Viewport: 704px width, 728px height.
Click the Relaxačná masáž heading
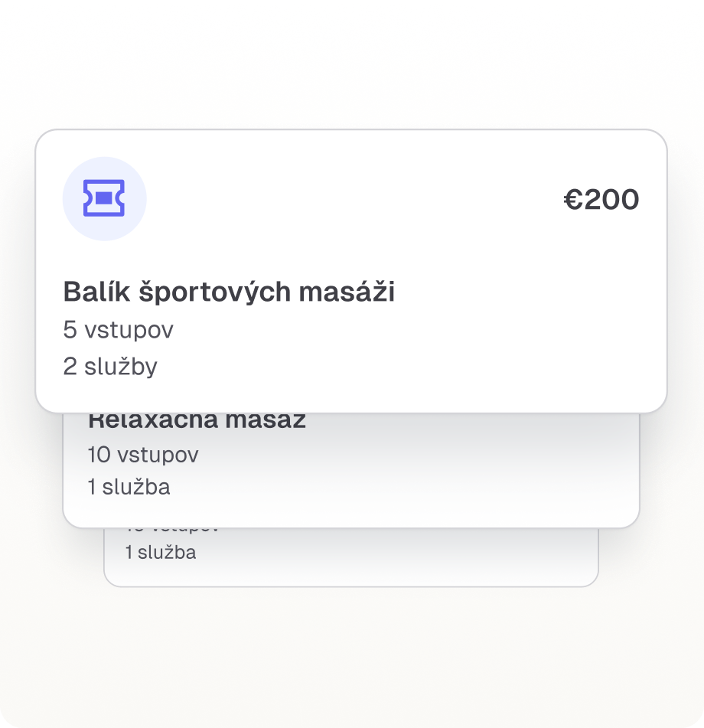[197, 419]
